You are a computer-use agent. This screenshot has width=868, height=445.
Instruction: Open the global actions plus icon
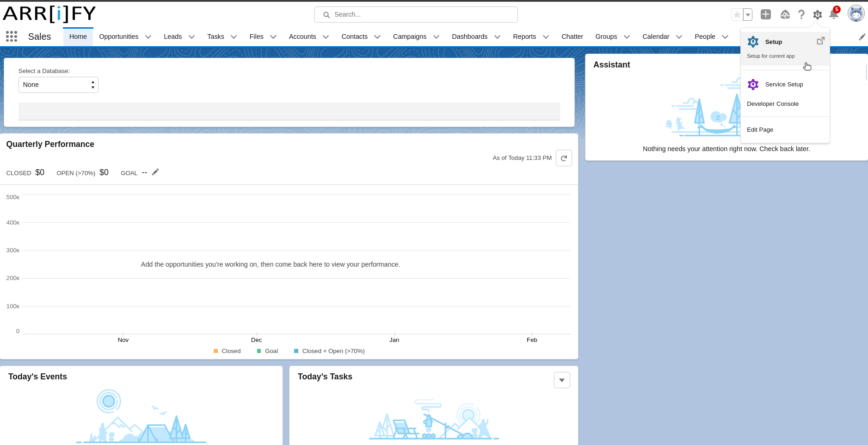pyautogui.click(x=765, y=14)
